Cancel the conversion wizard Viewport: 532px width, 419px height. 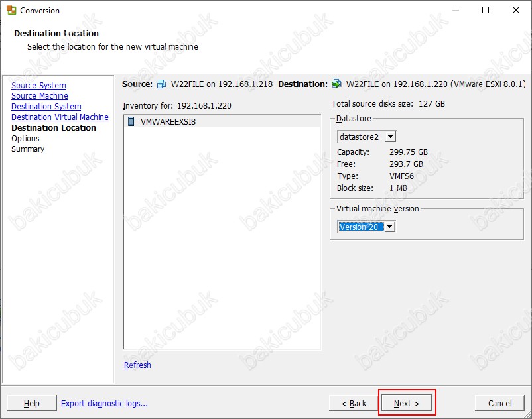pyautogui.click(x=499, y=403)
